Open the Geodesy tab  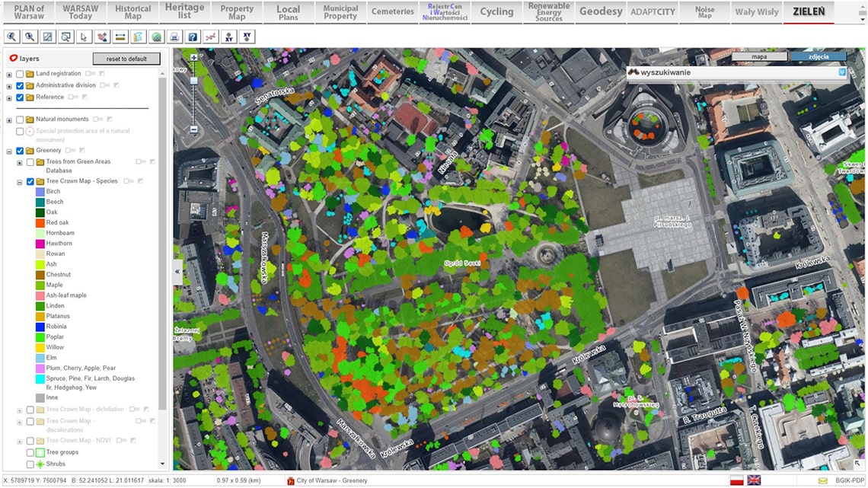pos(601,12)
